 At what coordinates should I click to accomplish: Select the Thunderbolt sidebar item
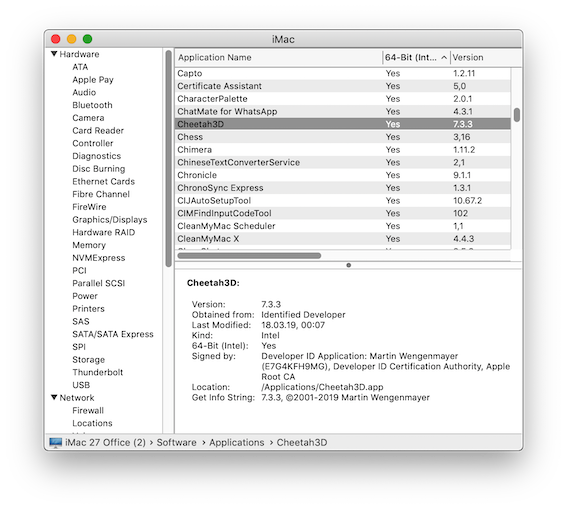point(98,372)
